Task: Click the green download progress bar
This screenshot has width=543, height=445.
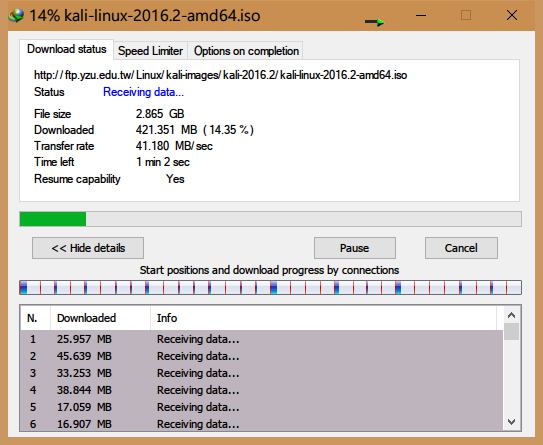Action: (270, 219)
